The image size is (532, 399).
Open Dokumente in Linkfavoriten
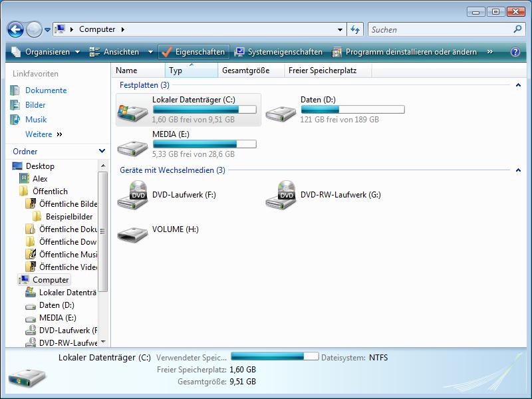46,90
